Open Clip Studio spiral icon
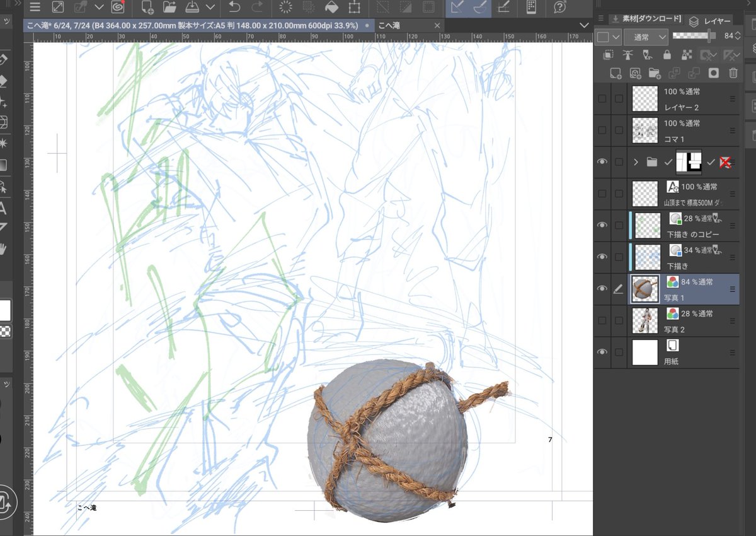Viewport: 756px width, 536px height. pyautogui.click(x=117, y=8)
